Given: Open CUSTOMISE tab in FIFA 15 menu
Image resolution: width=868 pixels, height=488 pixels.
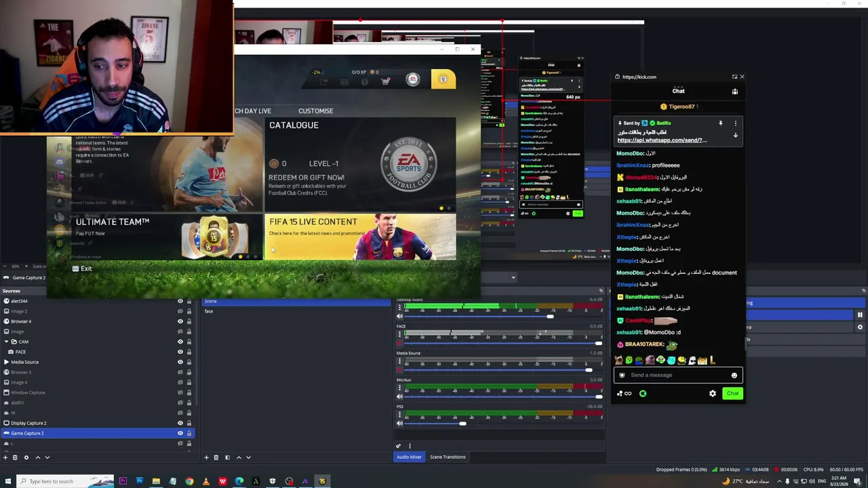Looking at the screenshot, I should click(316, 111).
